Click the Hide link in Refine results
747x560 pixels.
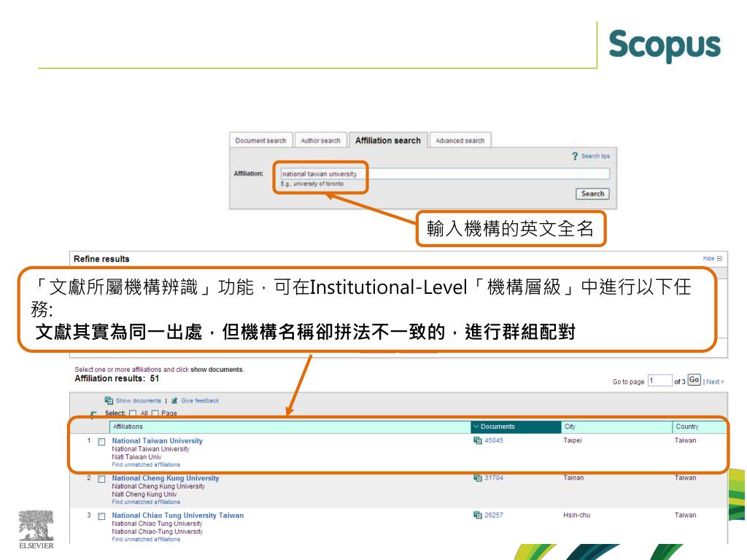pyautogui.click(x=708, y=259)
